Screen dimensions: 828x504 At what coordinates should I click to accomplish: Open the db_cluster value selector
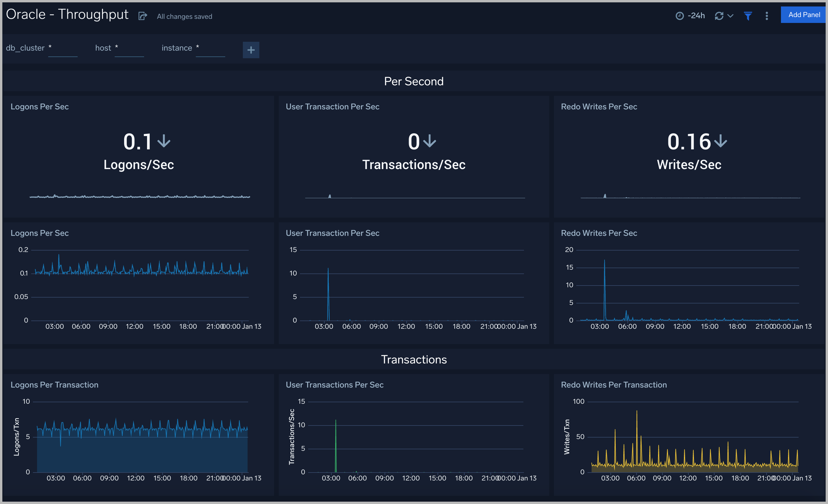coord(63,50)
